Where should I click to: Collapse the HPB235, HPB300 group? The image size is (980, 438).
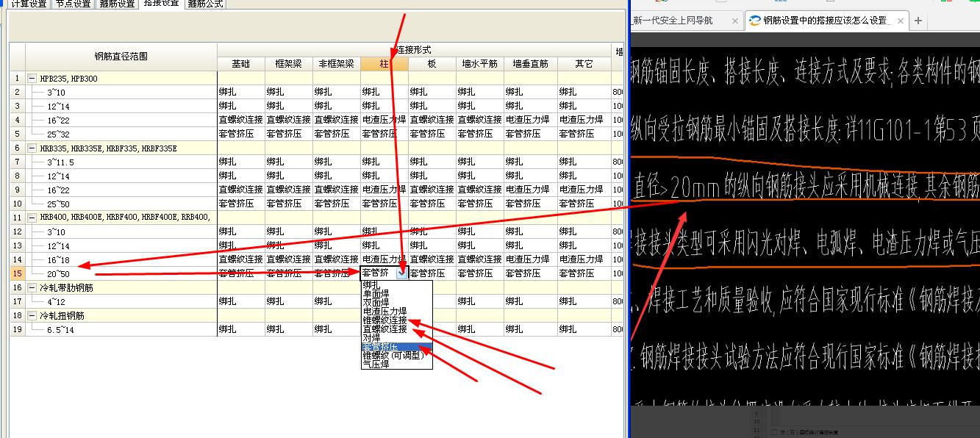(32, 79)
